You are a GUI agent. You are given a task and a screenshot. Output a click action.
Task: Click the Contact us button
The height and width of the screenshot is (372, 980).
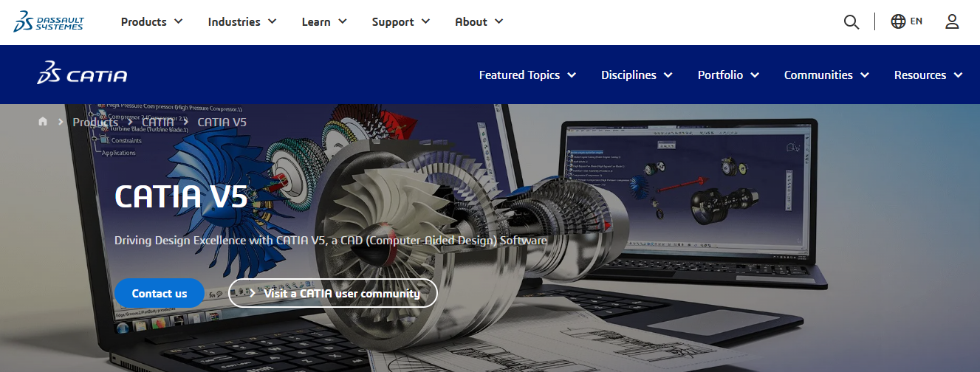click(160, 293)
